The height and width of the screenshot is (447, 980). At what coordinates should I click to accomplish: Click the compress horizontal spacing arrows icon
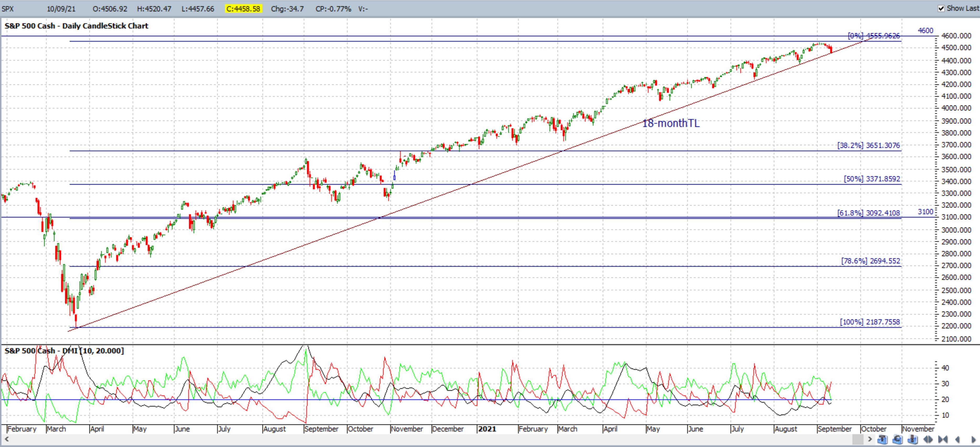pyautogui.click(x=943, y=439)
